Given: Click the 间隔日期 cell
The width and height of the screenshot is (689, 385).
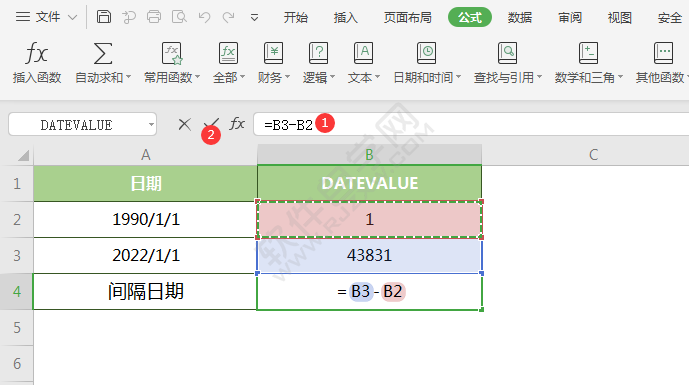Looking at the screenshot, I should (x=145, y=291).
